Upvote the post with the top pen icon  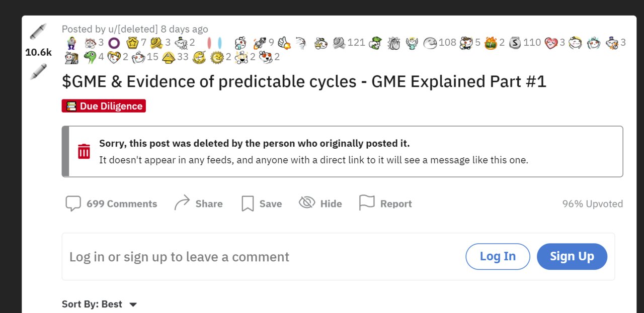pos(38,31)
